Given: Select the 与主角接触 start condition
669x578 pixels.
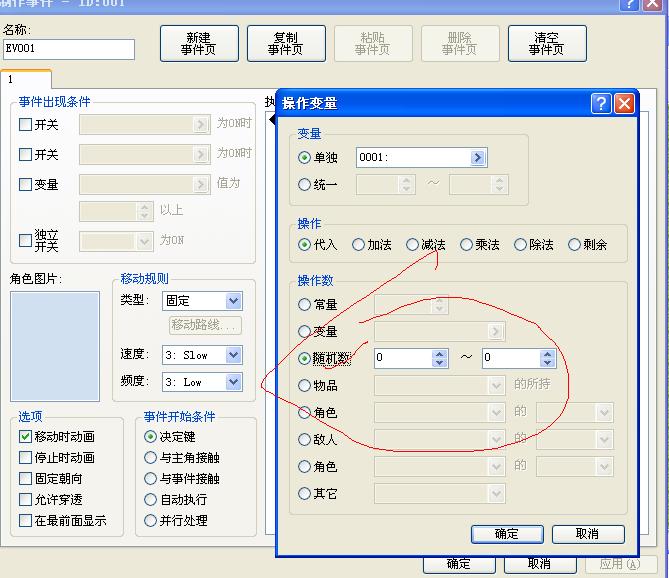Looking at the screenshot, I should [150, 458].
